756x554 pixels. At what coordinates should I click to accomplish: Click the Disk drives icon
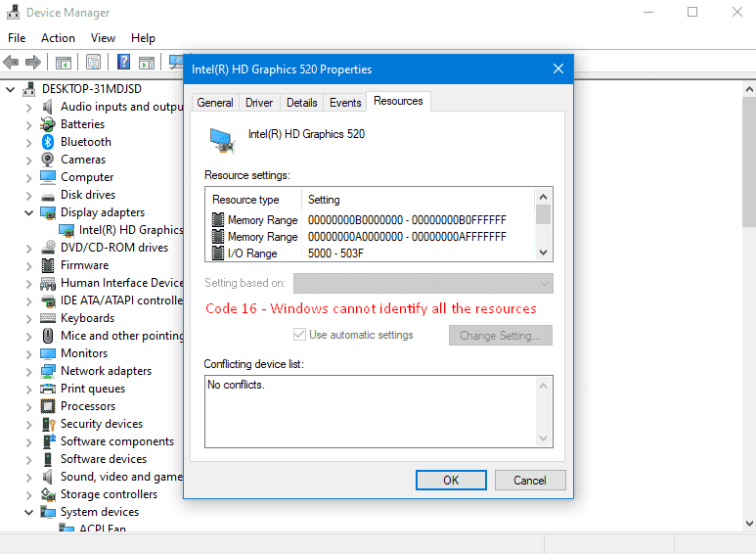point(48,197)
